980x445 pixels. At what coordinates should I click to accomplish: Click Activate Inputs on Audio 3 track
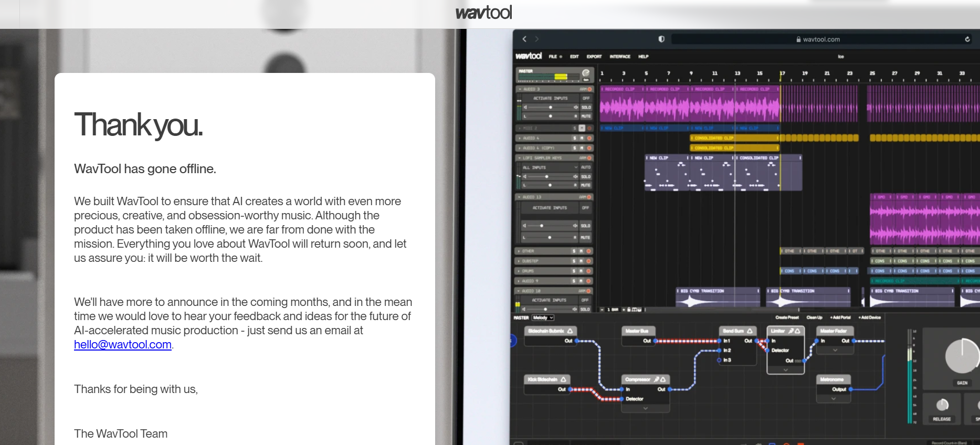[550, 98]
